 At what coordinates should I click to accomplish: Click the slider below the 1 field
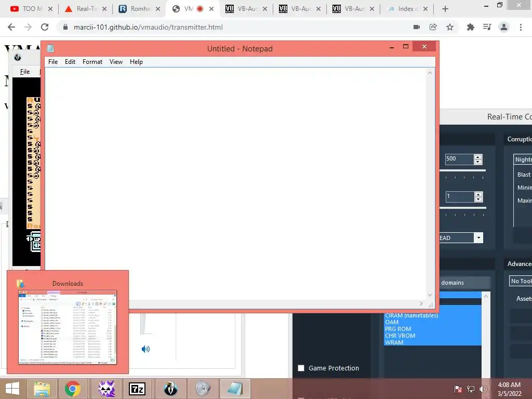463,208
